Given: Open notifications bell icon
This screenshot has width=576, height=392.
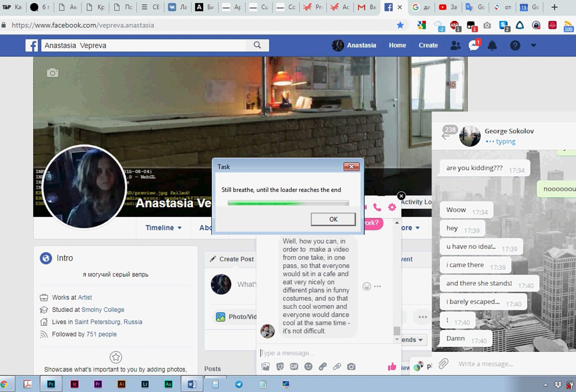Looking at the screenshot, I should click(492, 45).
